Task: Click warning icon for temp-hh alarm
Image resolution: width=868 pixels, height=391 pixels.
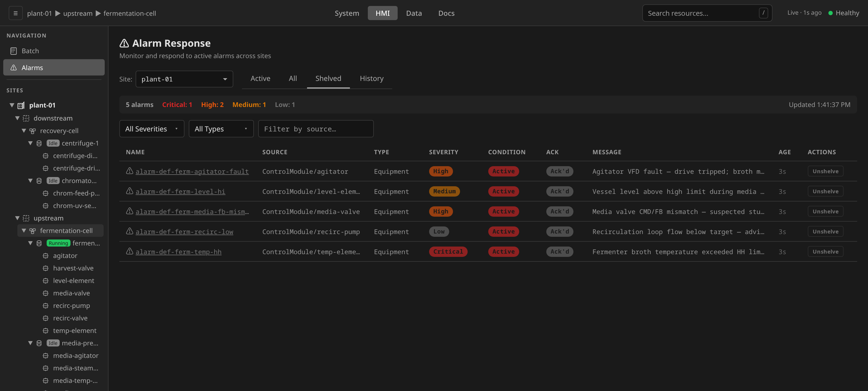Action: (129, 251)
